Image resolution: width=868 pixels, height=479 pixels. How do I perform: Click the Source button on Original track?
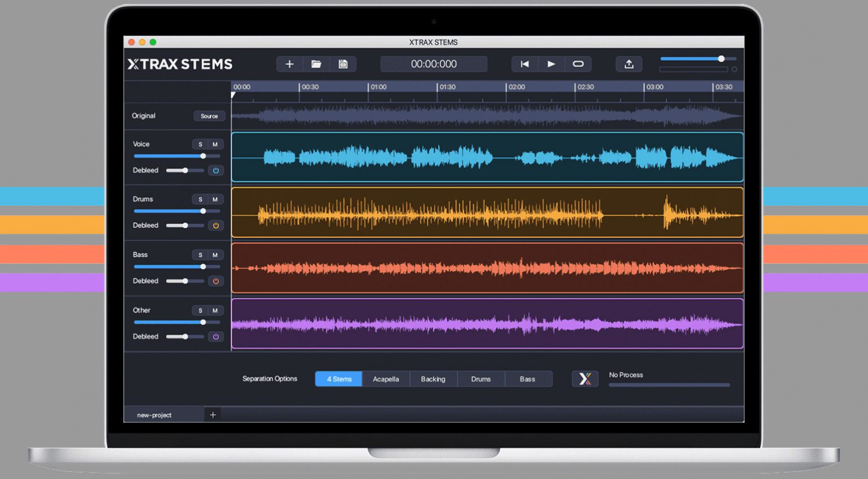tap(209, 116)
